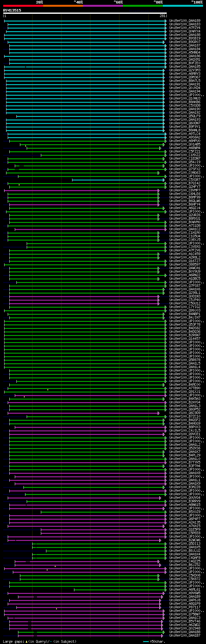Open hit UniRef100_A8MRV3

click(x=185, y=74)
